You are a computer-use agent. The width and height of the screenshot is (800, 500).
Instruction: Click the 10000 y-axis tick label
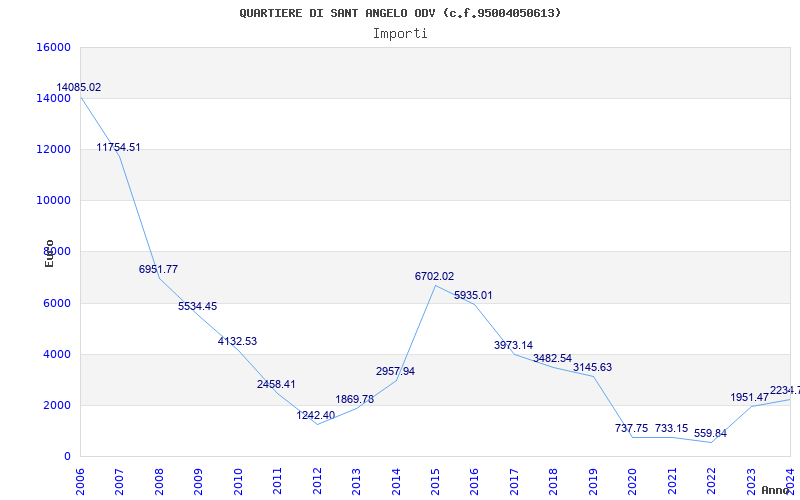(x=54, y=201)
